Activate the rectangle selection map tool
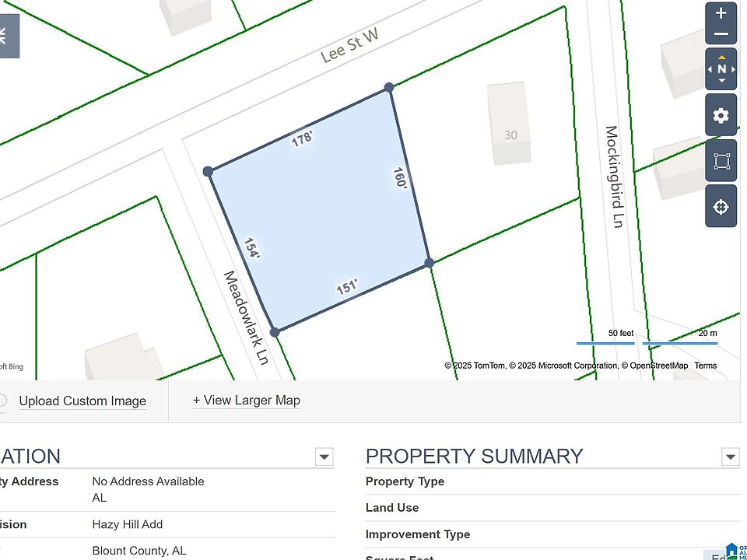This screenshot has height=560, width=747. coord(721,161)
